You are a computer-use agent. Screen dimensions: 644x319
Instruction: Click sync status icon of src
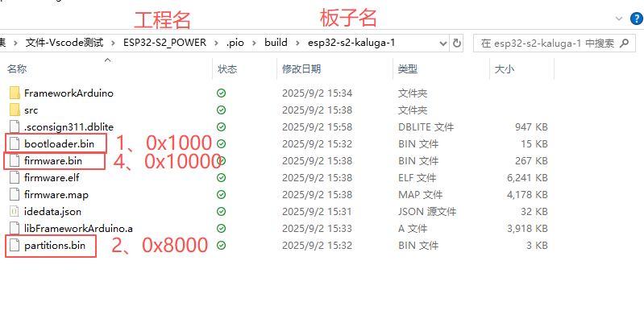[x=221, y=110]
